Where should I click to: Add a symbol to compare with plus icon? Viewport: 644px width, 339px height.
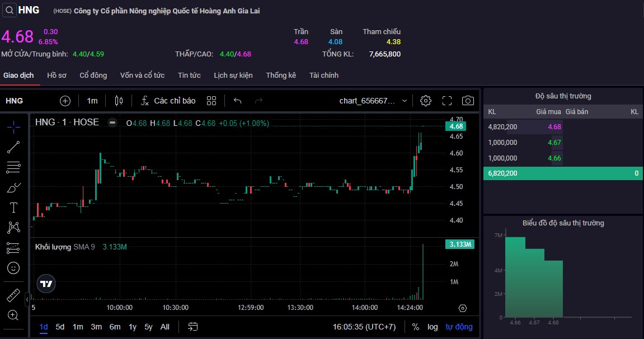(65, 101)
